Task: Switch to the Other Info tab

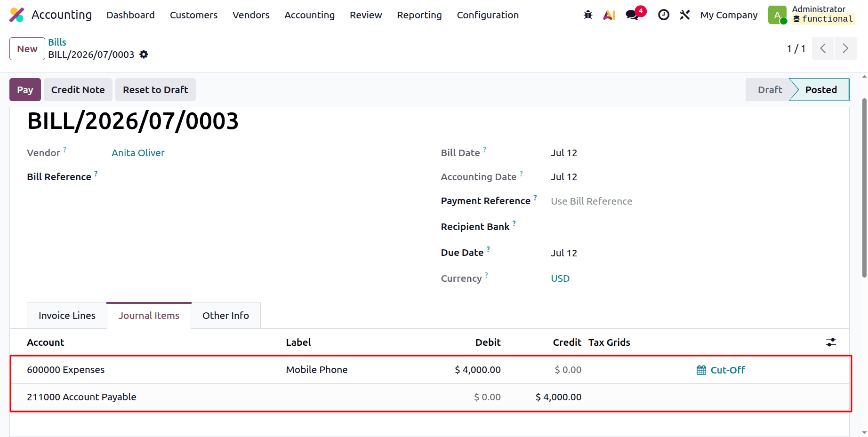Action: 225,316
